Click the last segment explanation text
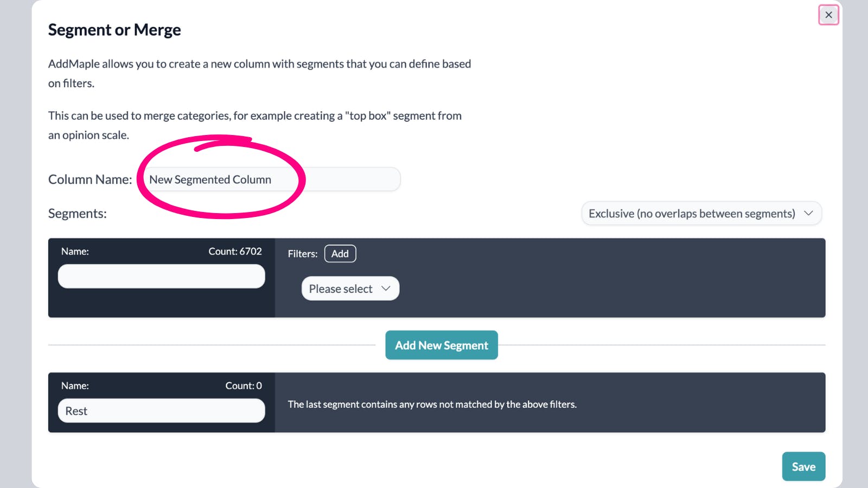The width and height of the screenshot is (868, 488). click(432, 404)
